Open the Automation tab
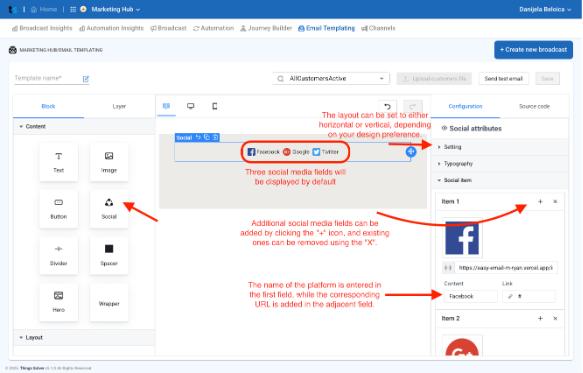 pos(213,28)
